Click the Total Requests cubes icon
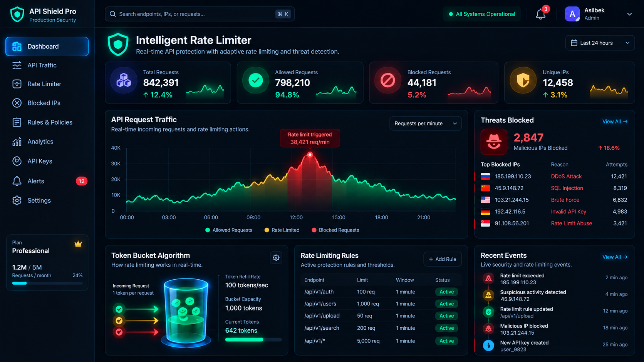644x362 pixels. tap(124, 80)
